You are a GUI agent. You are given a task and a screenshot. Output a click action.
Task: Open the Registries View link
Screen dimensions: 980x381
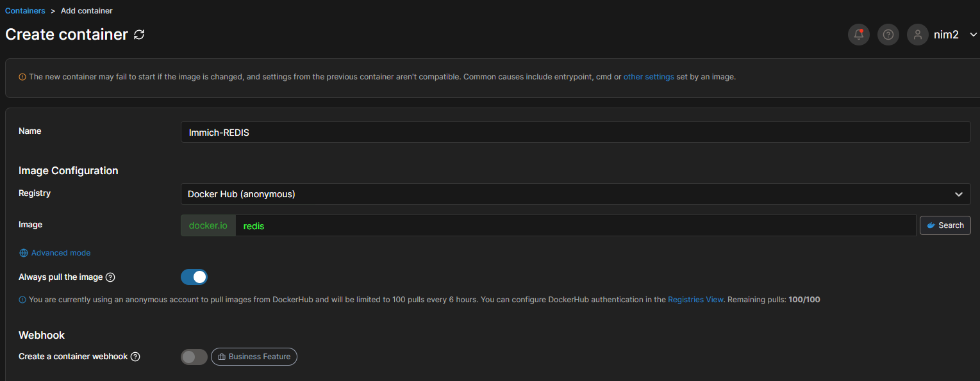pyautogui.click(x=695, y=300)
